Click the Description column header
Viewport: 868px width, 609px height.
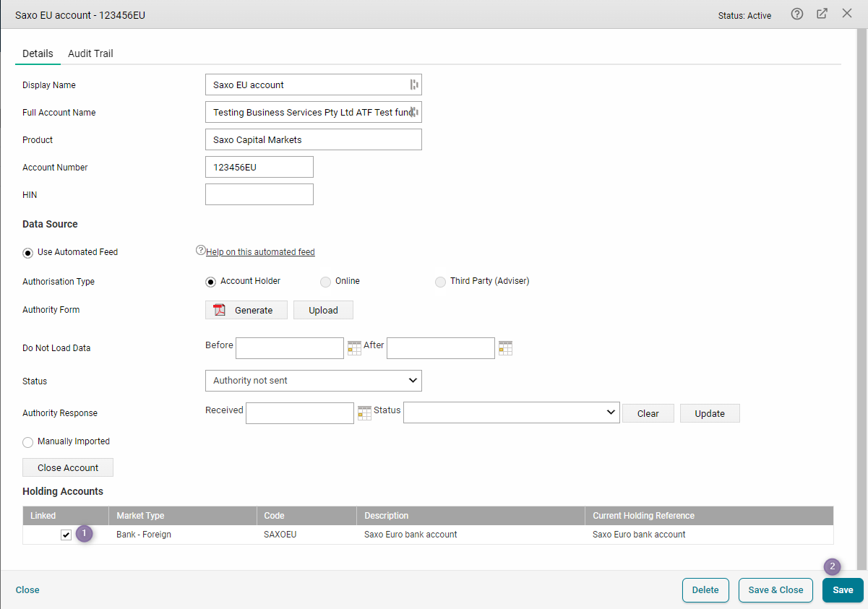[x=470, y=516]
